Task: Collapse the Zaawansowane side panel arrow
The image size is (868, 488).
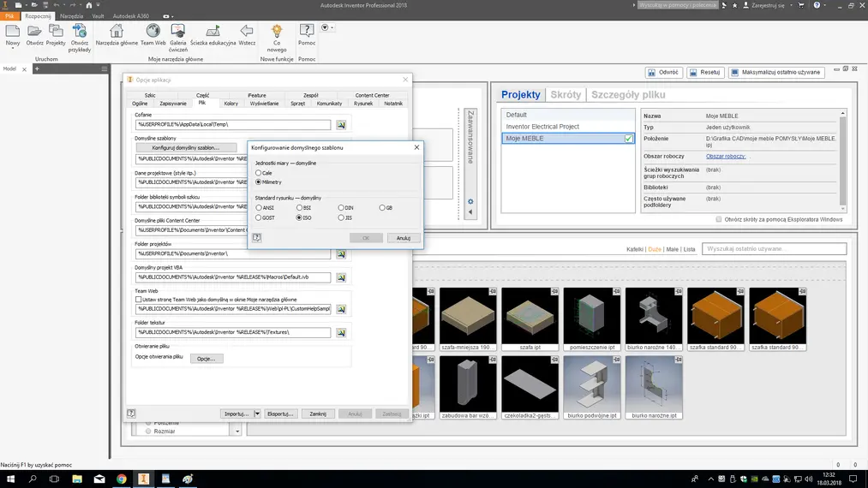Action: [x=470, y=212]
